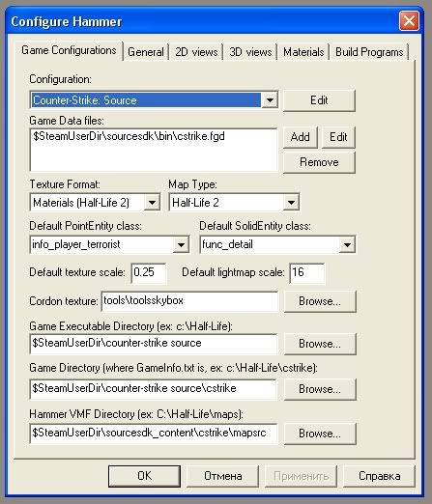Image resolution: width=432 pixels, height=504 pixels.
Task: Remove the Game Data file
Action: point(319,162)
